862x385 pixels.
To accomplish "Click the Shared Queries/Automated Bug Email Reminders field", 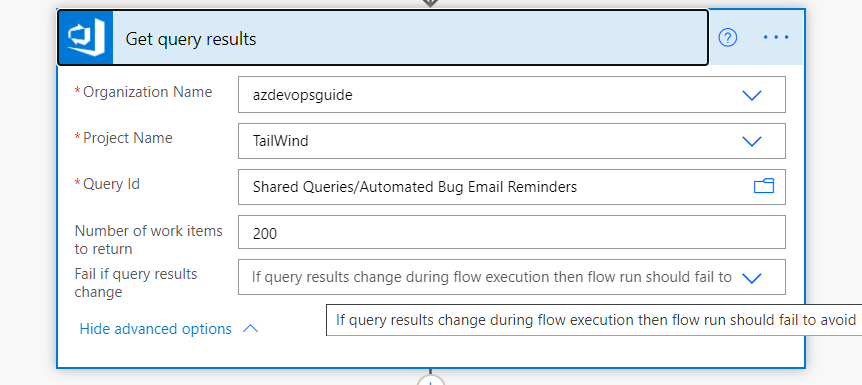I will 512,187.
